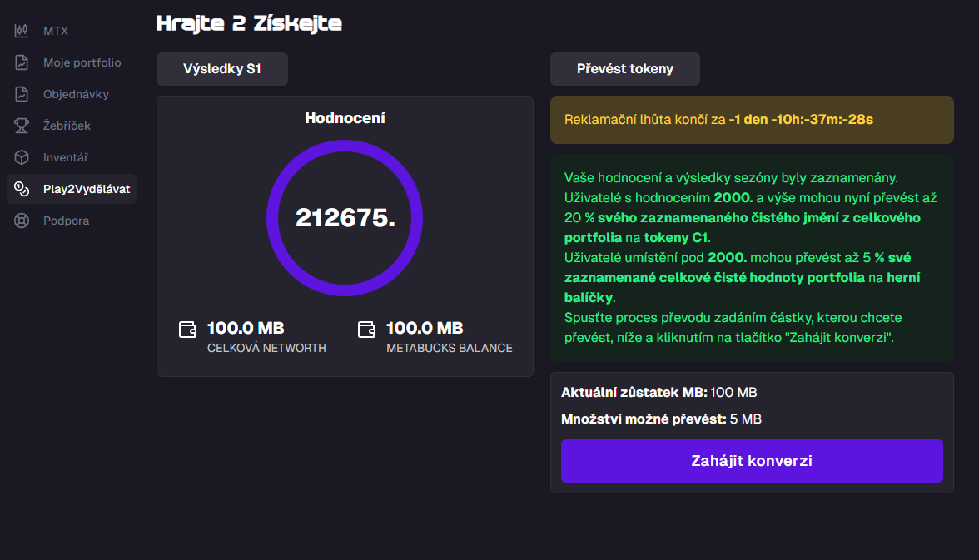
Task: Switch to the Převést tokeny tab
Action: click(x=625, y=69)
